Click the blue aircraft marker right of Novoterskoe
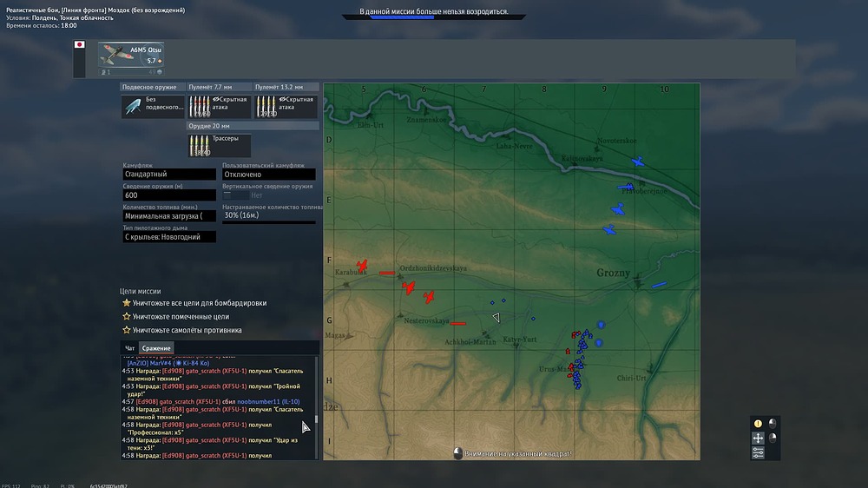This screenshot has width=868, height=488. (638, 162)
